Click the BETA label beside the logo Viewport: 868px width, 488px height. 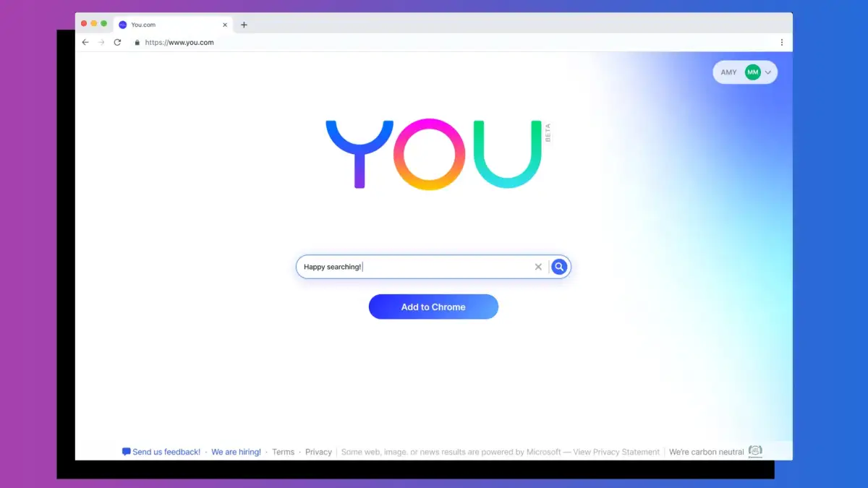(548, 133)
